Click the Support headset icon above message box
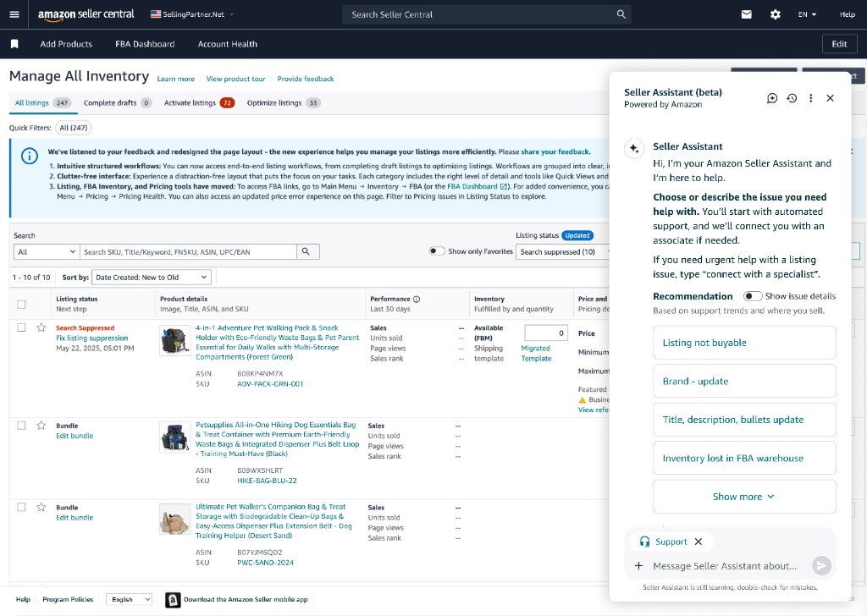Viewport: 867px width, 616px height. pos(643,542)
